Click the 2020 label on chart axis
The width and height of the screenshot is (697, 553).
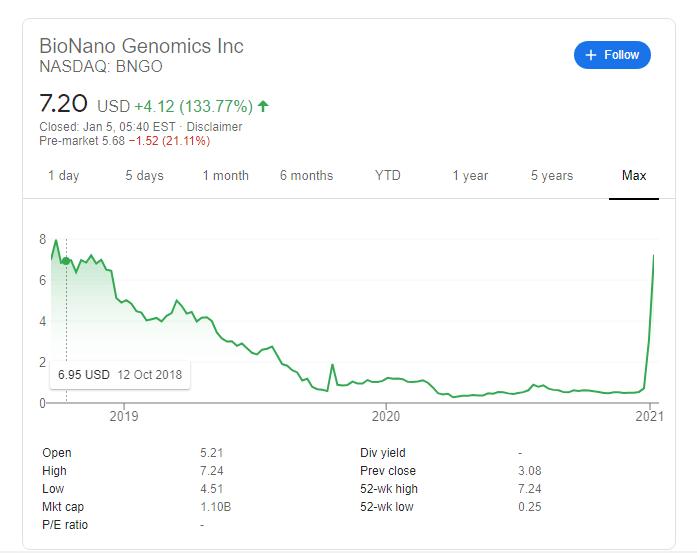pos(386,415)
